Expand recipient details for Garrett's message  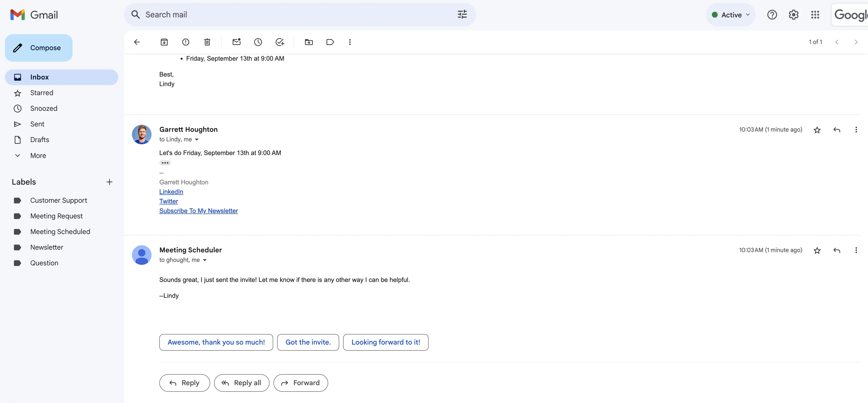click(197, 140)
